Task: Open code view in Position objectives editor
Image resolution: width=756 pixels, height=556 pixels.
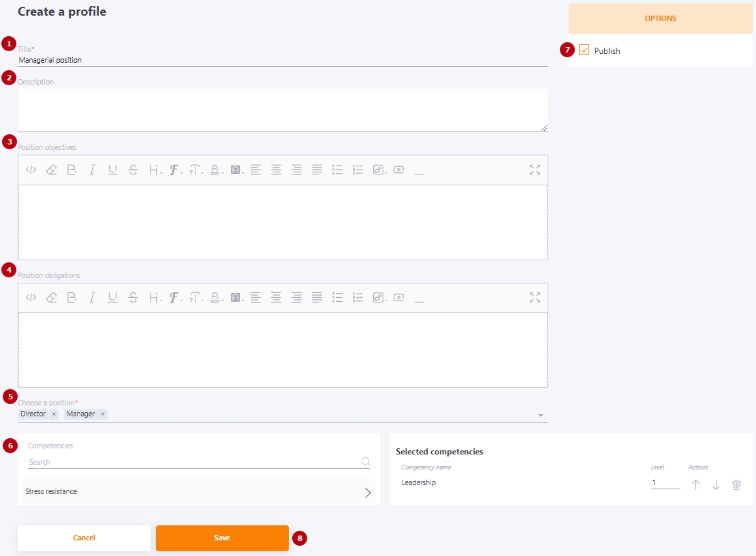Action: (x=31, y=170)
